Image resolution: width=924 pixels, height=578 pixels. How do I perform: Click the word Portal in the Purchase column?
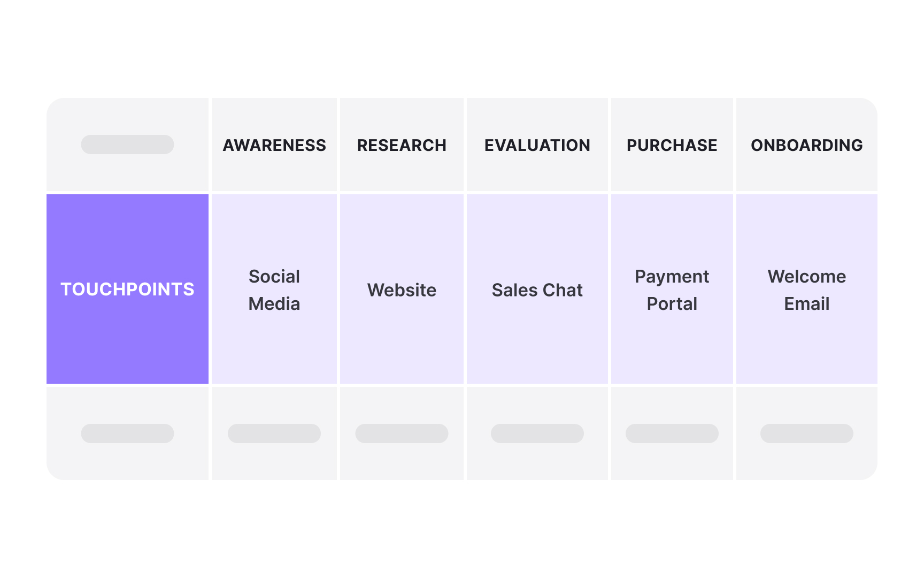pyautogui.click(x=672, y=304)
